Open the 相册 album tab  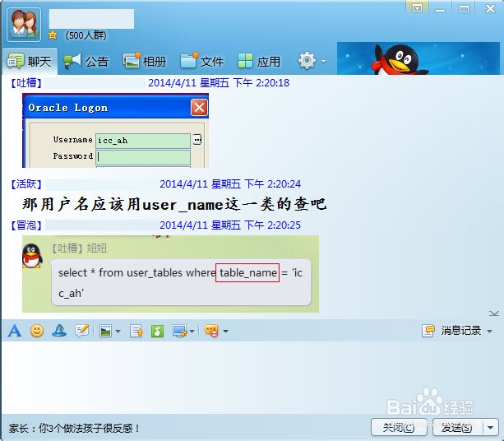[145, 61]
